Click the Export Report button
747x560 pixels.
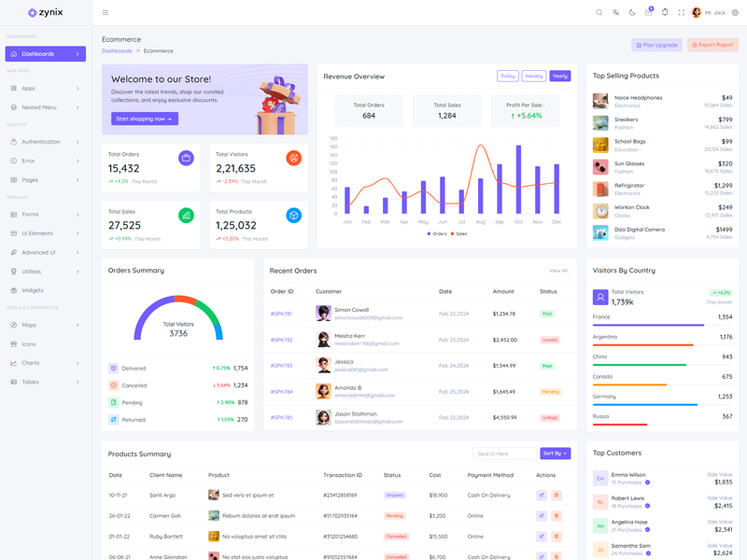(x=712, y=45)
